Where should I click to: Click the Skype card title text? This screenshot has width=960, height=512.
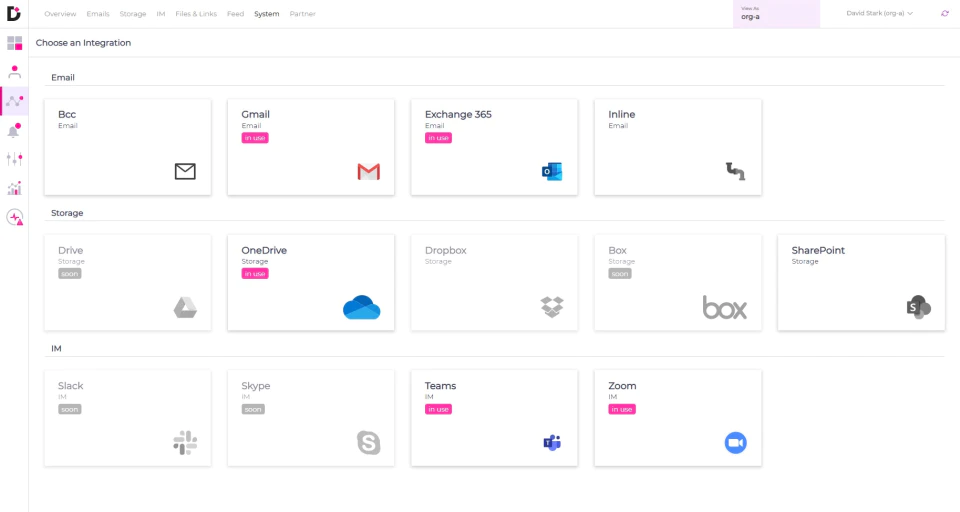(255, 386)
